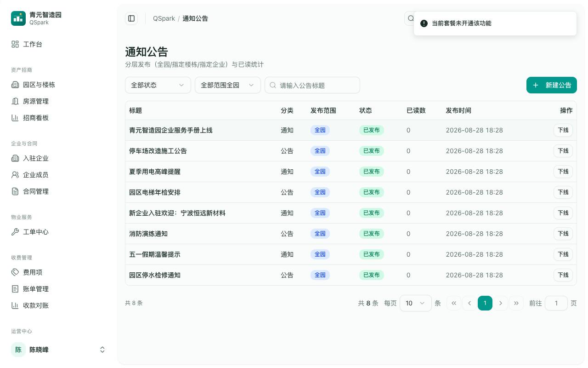Click the 入驻企业 building icon
Image resolution: width=588 pixels, height=368 pixels.
pyautogui.click(x=15, y=158)
